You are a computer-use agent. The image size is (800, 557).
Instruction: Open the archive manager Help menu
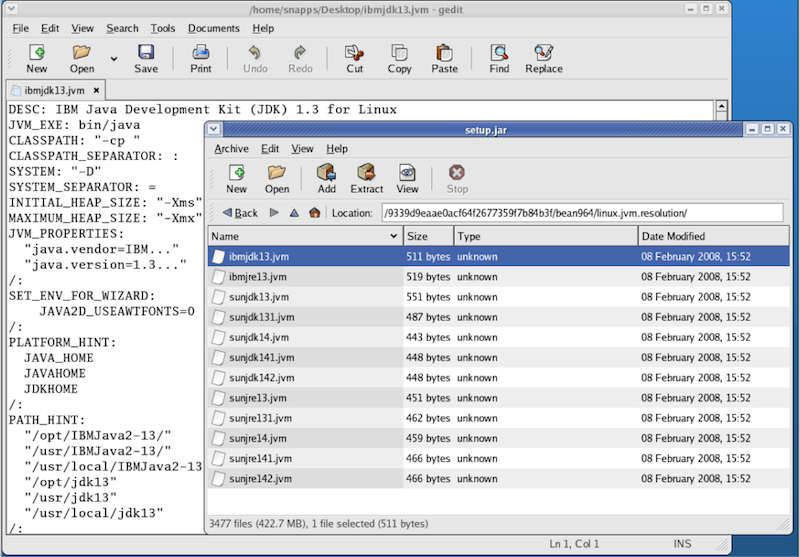coord(337,148)
